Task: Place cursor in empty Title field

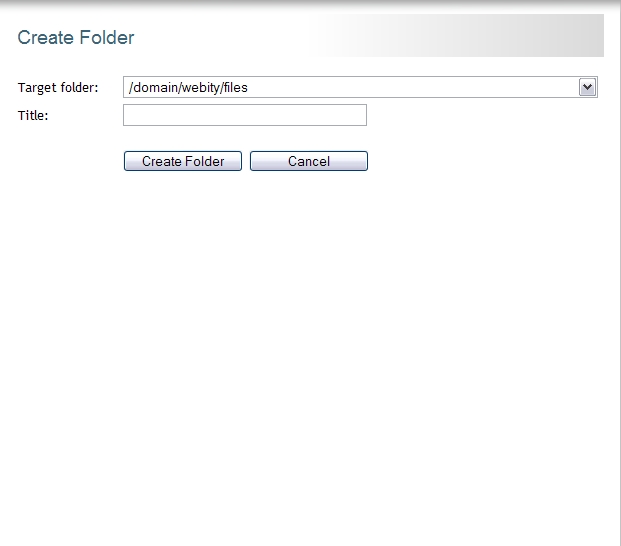Action: pyautogui.click(x=245, y=115)
